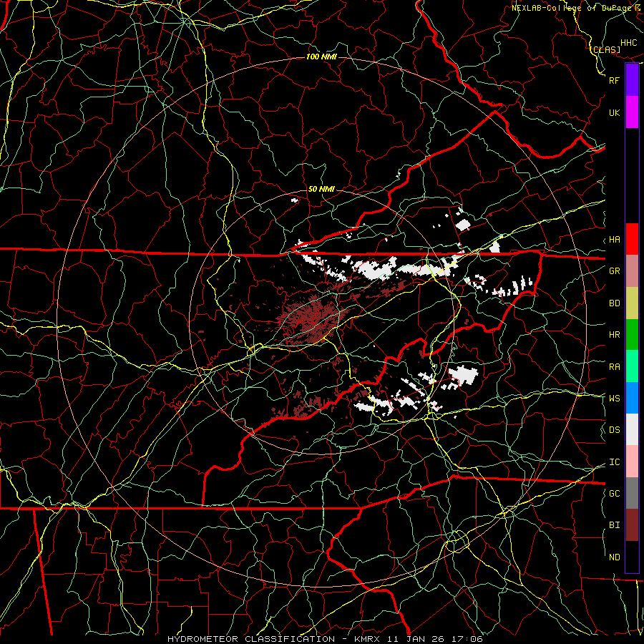
Task: Click the RF purple legend swatch
Action: tap(632, 80)
